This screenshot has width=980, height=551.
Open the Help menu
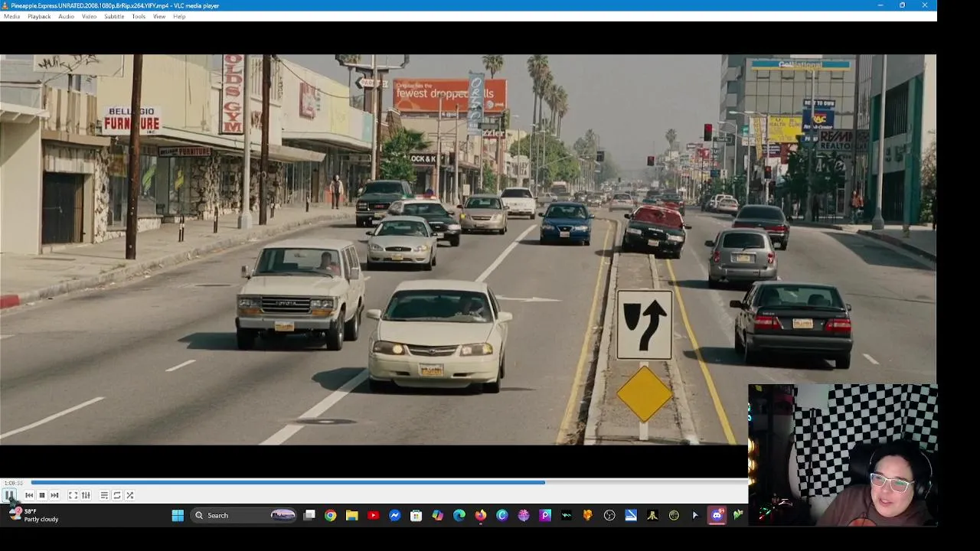[179, 16]
